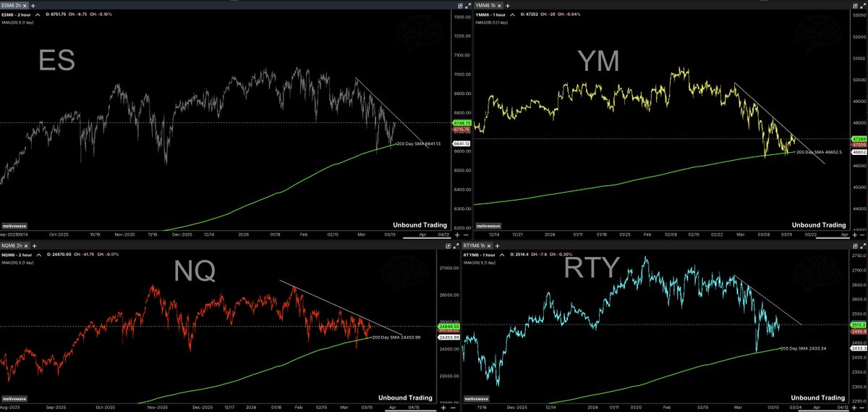This screenshot has height=412, width=868.
Task: Collapse the YMM6 - 1 hour legend
Action: tap(512, 14)
